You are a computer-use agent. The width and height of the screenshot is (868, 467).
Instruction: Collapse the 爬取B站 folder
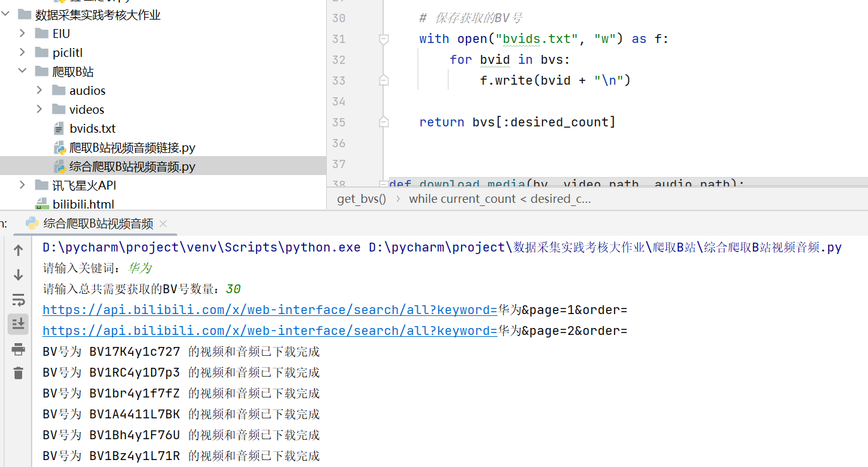click(x=22, y=71)
